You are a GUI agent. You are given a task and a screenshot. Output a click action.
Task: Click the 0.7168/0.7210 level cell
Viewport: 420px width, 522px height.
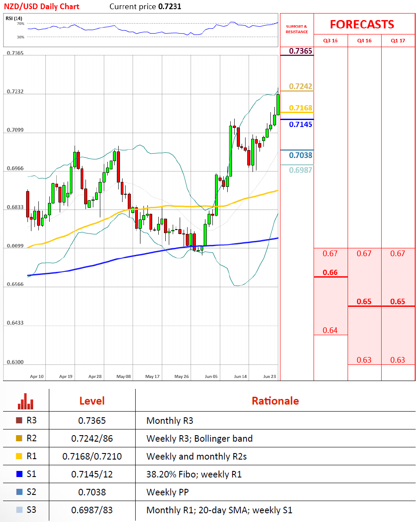tap(92, 457)
